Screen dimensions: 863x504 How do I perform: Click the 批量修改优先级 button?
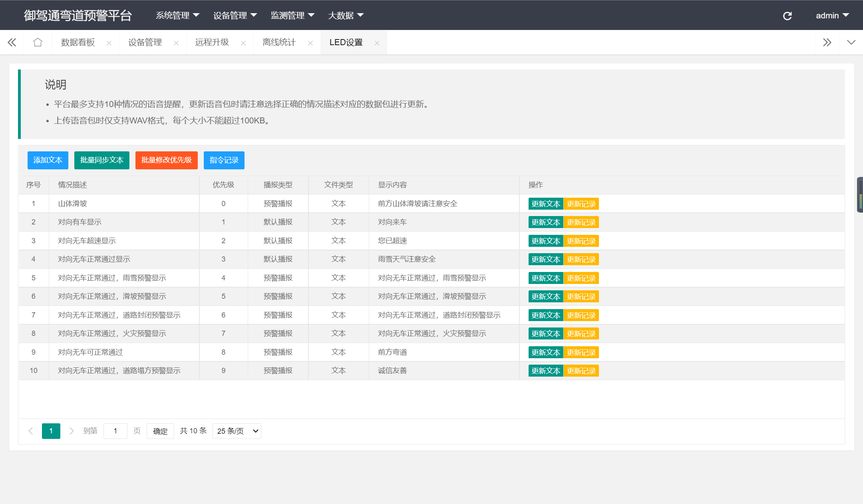coord(167,160)
